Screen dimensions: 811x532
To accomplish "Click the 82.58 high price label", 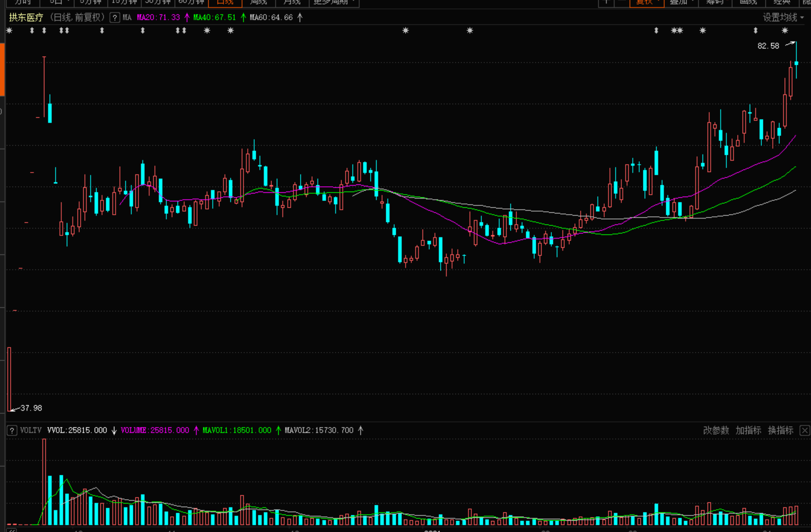I will tap(768, 46).
